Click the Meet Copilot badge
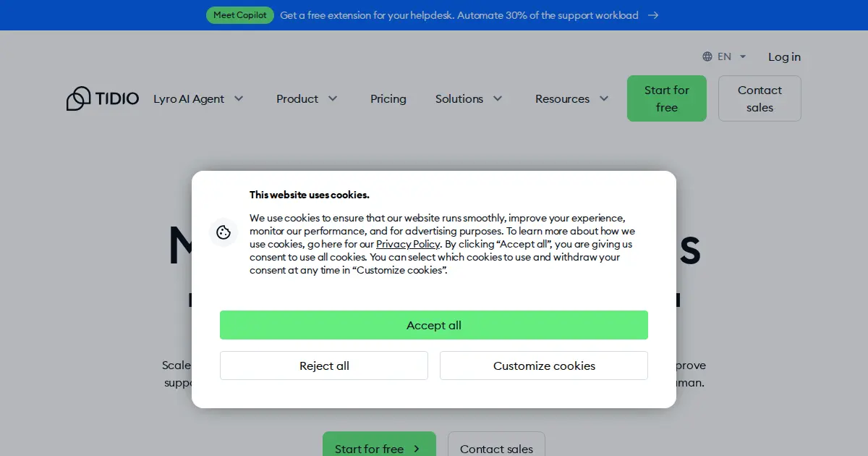Screen dimensions: 868x456 point(240,15)
